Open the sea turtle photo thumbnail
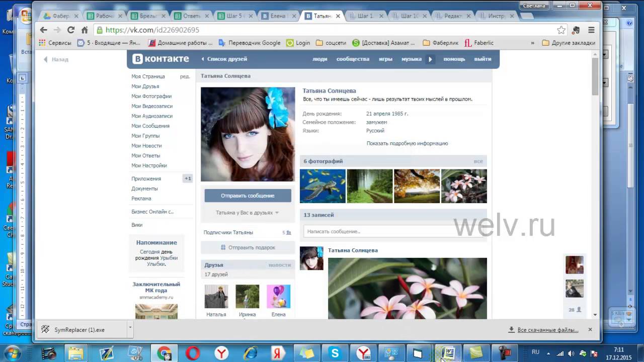Viewport: 644px width, 362px height. pos(323,186)
